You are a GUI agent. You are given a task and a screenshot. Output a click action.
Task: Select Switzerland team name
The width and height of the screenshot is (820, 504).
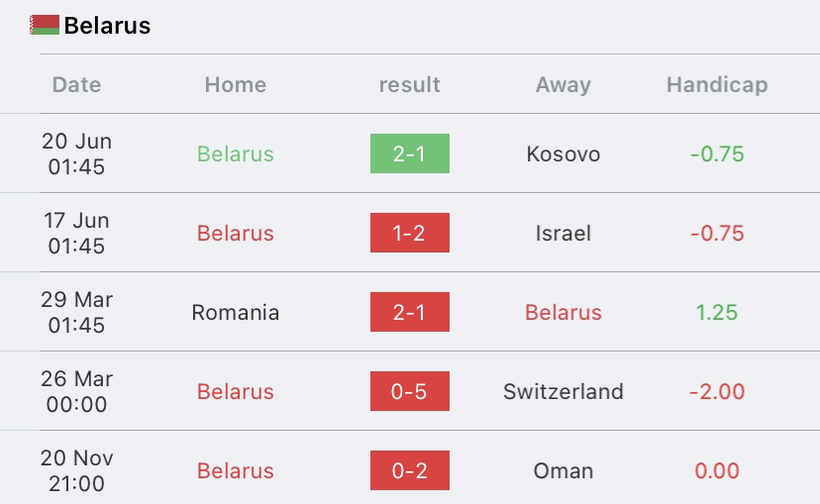564,391
